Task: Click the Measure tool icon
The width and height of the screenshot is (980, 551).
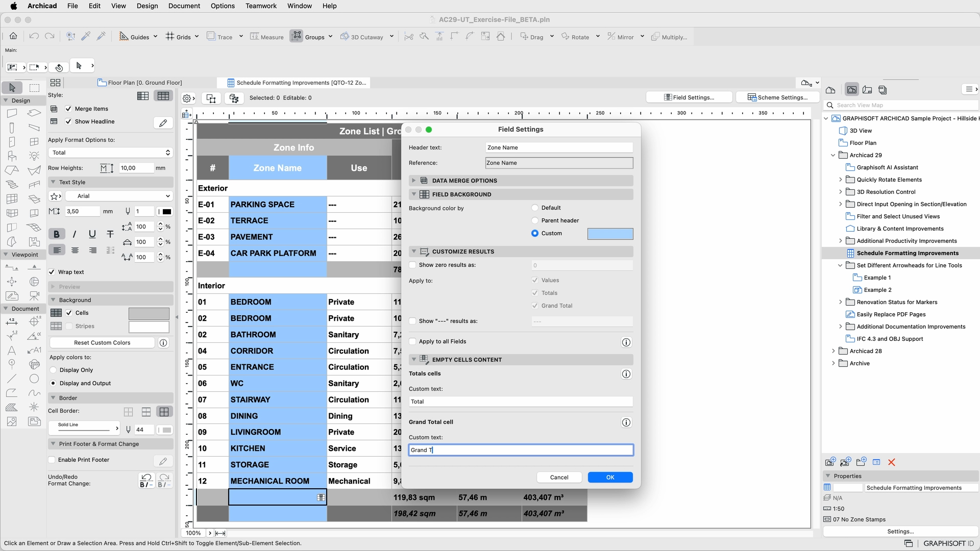Action: [255, 37]
